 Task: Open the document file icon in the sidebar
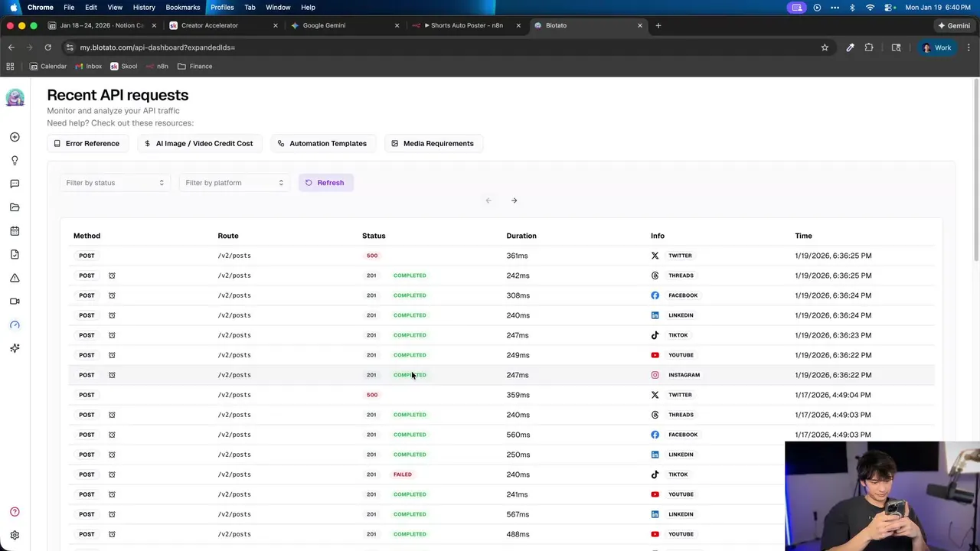(15, 254)
